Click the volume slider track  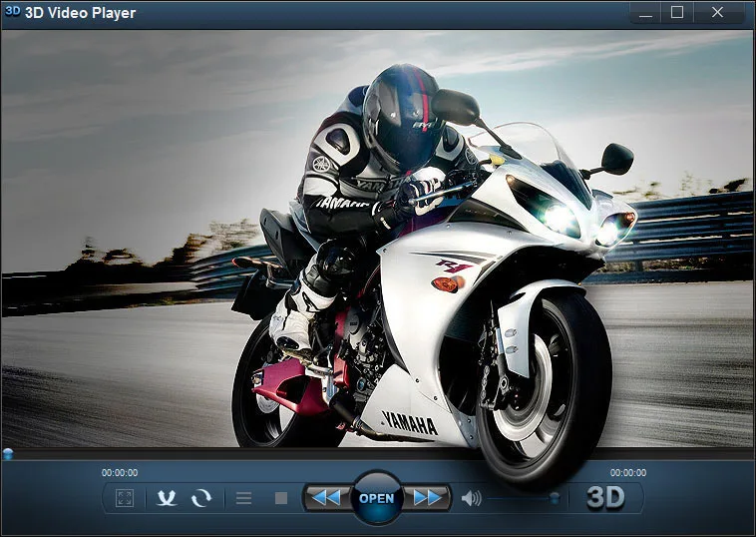523,498
